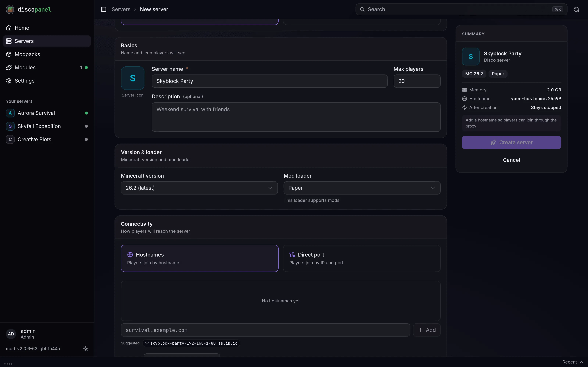This screenshot has width=588, height=367.
Task: Select the Direct port connectivity option
Action: click(x=362, y=258)
